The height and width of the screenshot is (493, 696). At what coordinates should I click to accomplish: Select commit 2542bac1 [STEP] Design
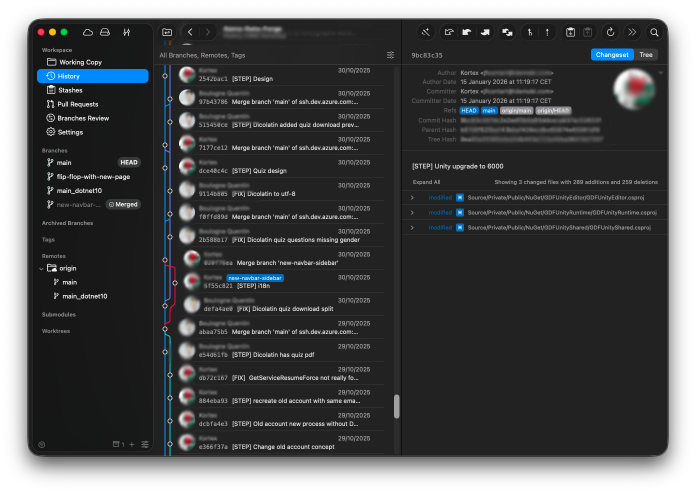click(x=281, y=75)
